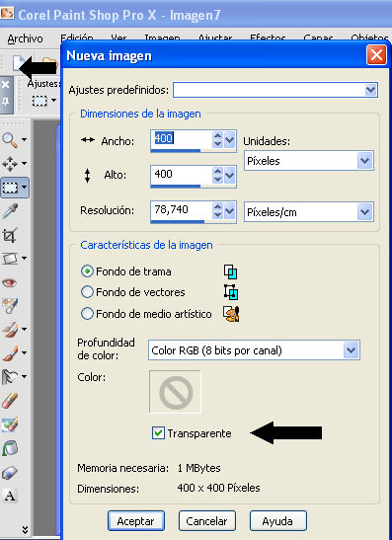392x540 pixels.
Task: Click the Resolución input field
Action: point(182,210)
